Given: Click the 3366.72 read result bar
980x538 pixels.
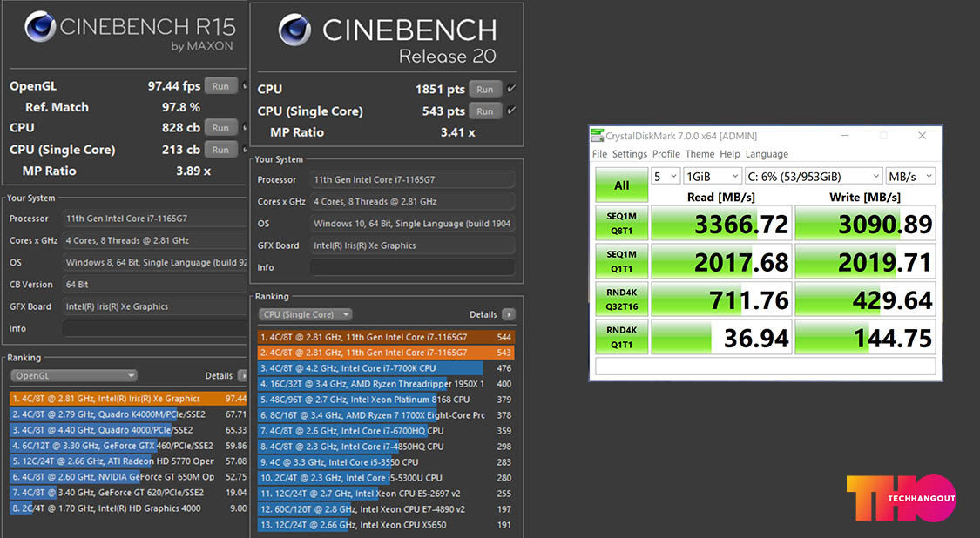Looking at the screenshot, I should click(x=721, y=223).
